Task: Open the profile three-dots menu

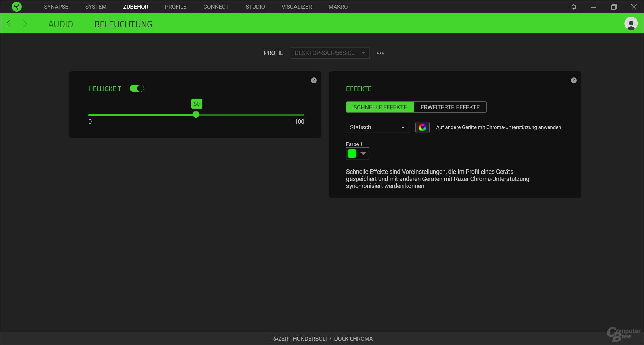Action: [380, 53]
